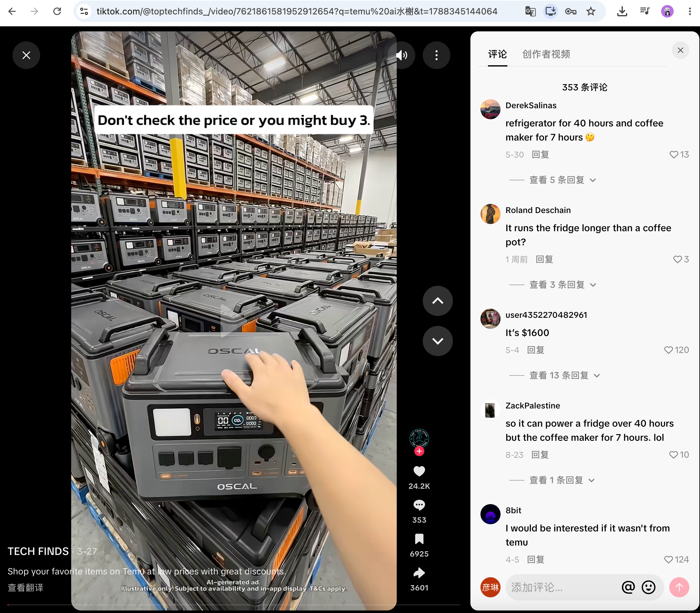Like the video with heart icon
Viewport: 700px width, 613px height.
419,472
